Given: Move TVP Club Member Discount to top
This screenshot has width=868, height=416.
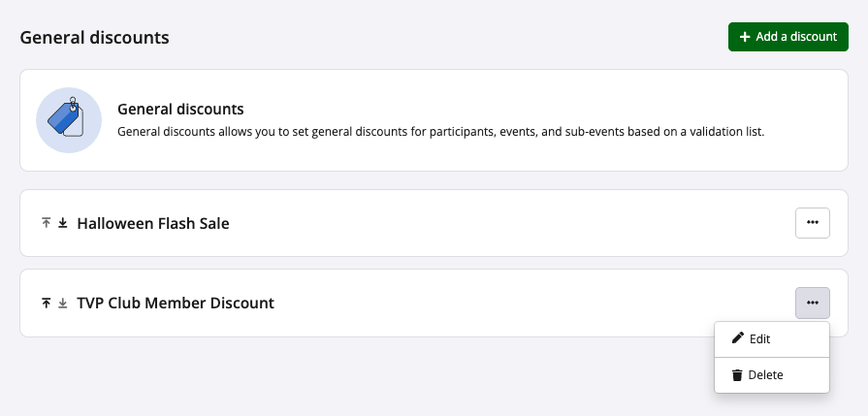Looking at the screenshot, I should pos(46,303).
